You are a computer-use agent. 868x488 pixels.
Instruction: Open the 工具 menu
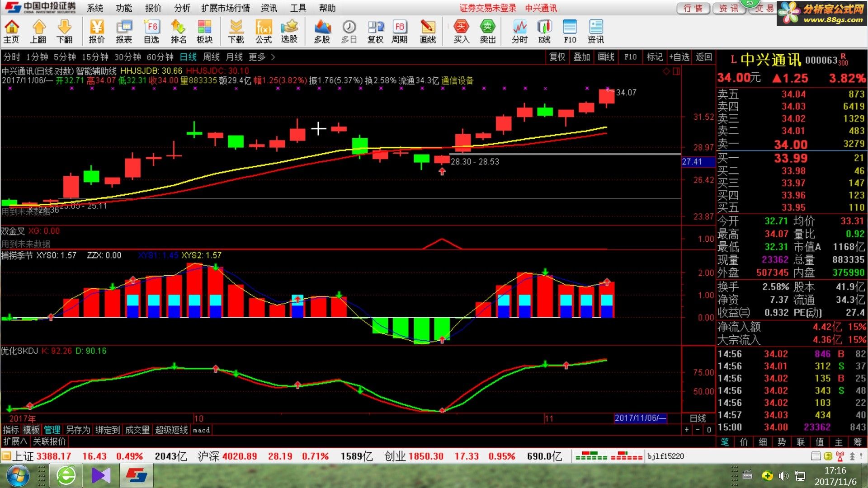coord(298,8)
